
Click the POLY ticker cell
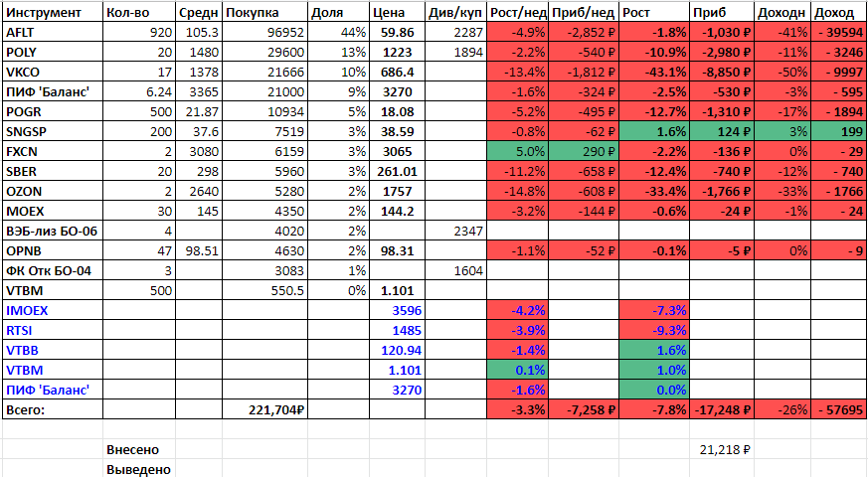click(x=53, y=52)
